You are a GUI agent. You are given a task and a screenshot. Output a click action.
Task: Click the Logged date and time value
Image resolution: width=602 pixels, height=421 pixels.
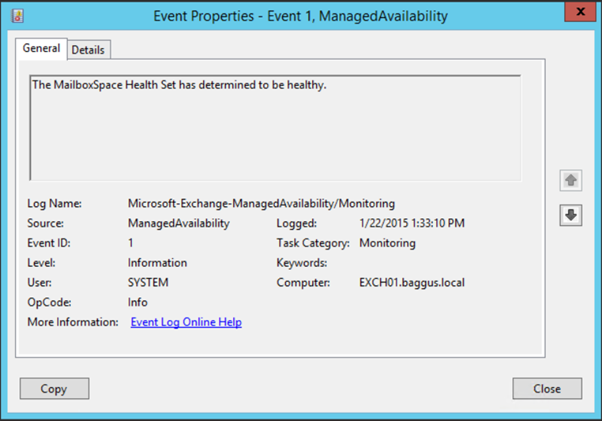tap(411, 223)
